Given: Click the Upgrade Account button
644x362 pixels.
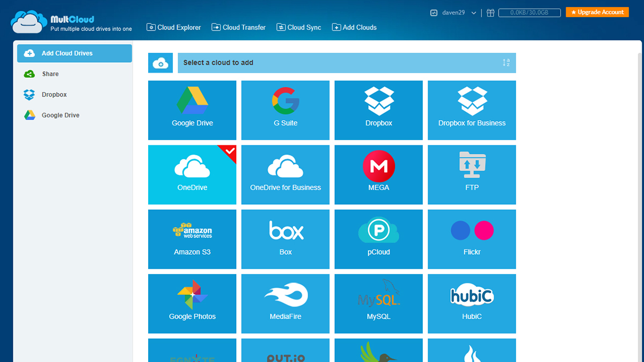Looking at the screenshot, I should tap(597, 12).
